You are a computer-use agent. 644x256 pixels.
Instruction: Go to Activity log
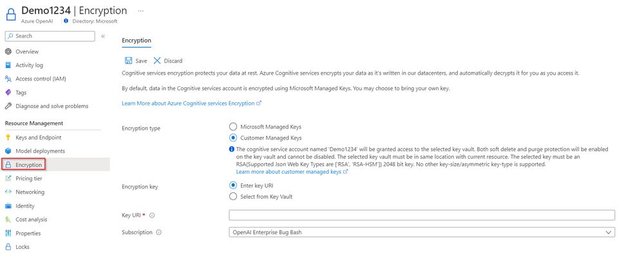pyautogui.click(x=29, y=65)
